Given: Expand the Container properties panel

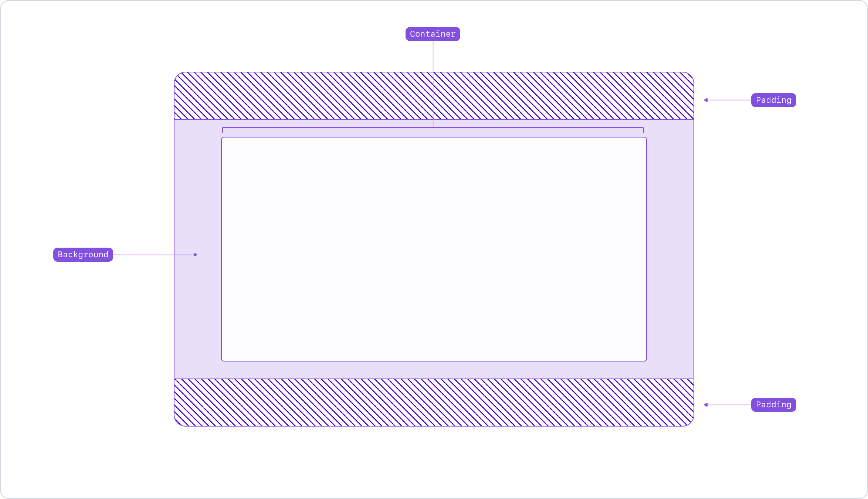Looking at the screenshot, I should point(433,33).
